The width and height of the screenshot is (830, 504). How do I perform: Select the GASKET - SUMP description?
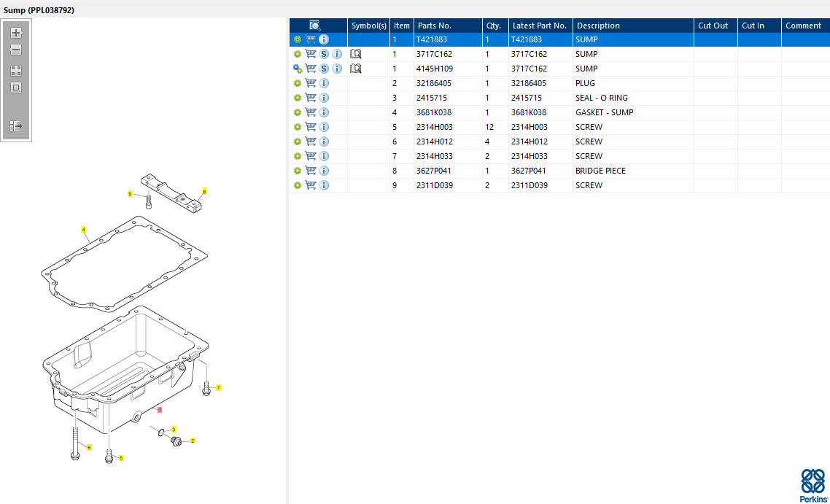(x=605, y=112)
